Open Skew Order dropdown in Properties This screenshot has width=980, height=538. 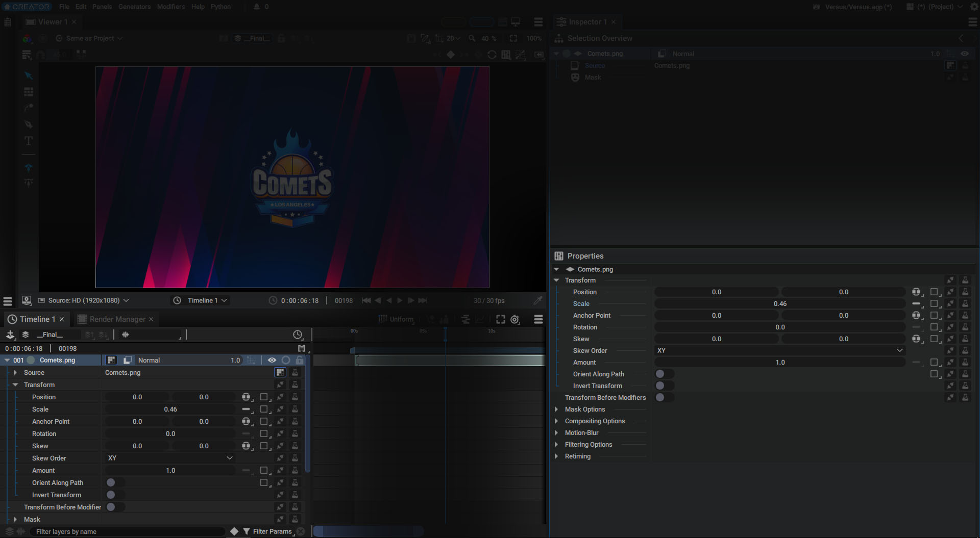point(780,350)
